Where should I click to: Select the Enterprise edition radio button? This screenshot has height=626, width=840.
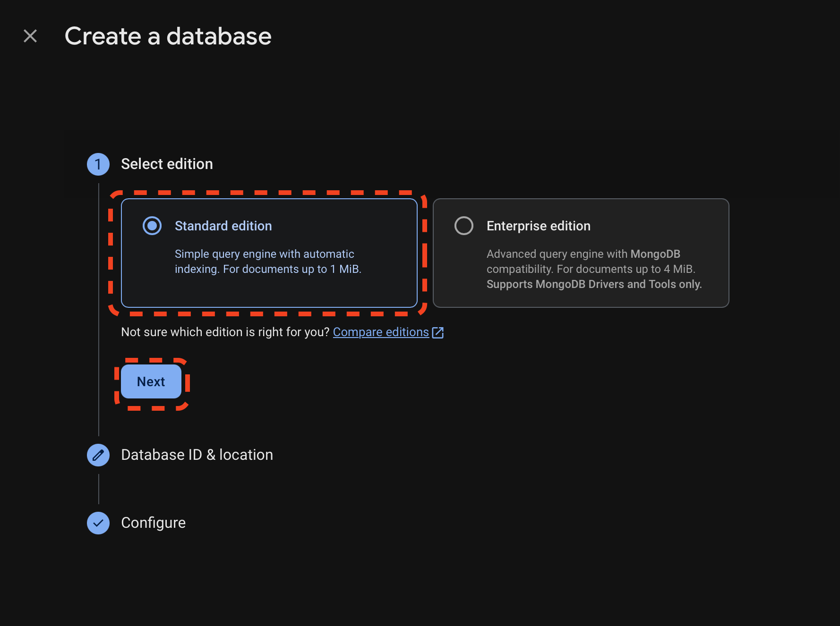(x=463, y=226)
